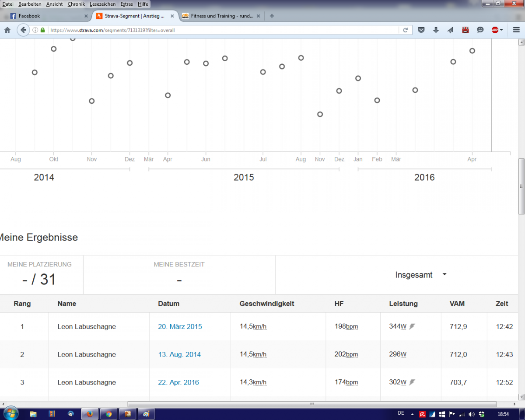Image resolution: width=525 pixels, height=420 pixels.
Task: Open the Firefox downloads arrow
Action: 436,30
